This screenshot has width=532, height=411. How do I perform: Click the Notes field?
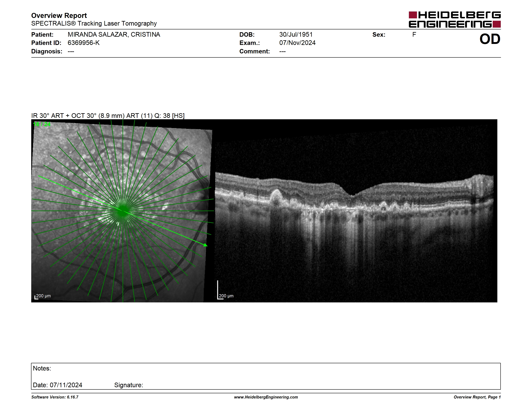tap(266, 376)
